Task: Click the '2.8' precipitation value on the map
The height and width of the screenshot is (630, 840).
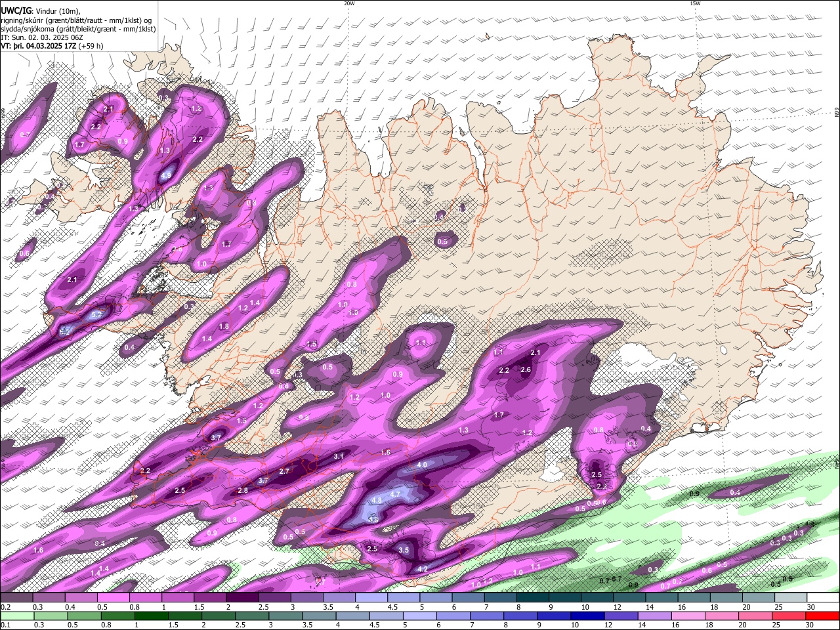Action: (x=243, y=490)
